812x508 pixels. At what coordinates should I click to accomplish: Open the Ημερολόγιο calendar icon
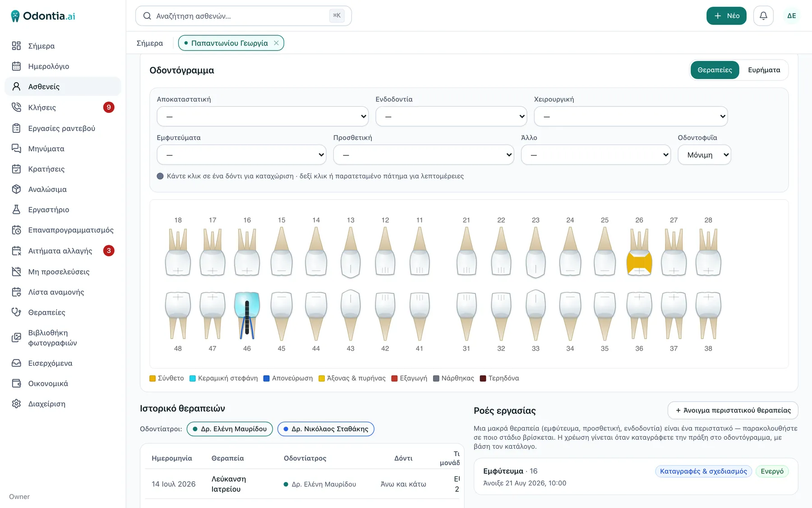click(x=16, y=66)
